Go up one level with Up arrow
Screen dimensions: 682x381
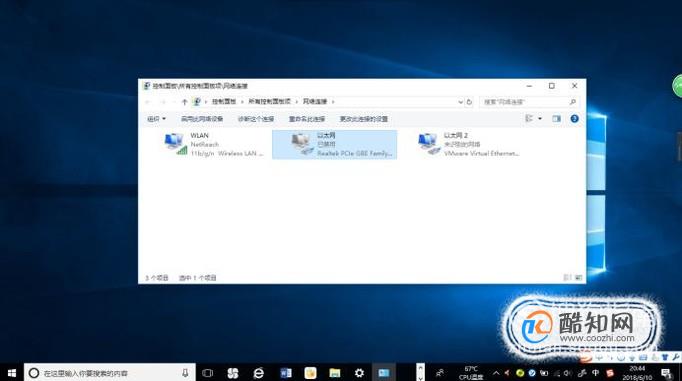pyautogui.click(x=184, y=102)
